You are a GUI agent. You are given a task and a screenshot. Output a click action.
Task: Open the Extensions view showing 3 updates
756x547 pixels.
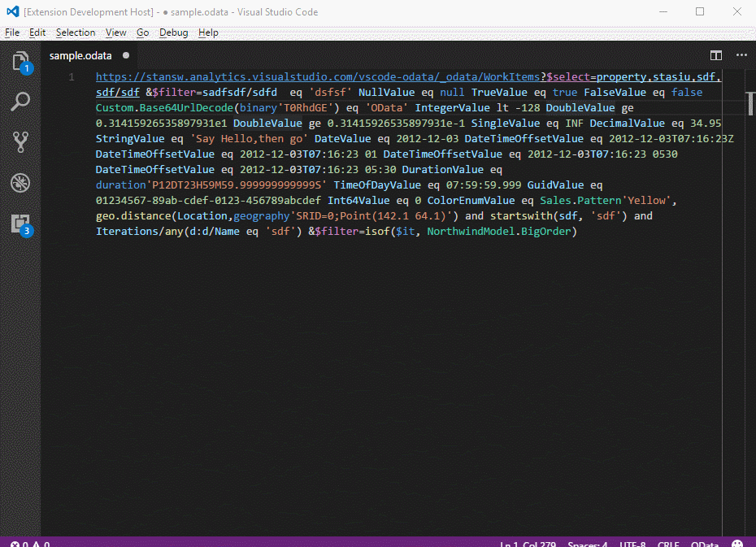pos(20,224)
